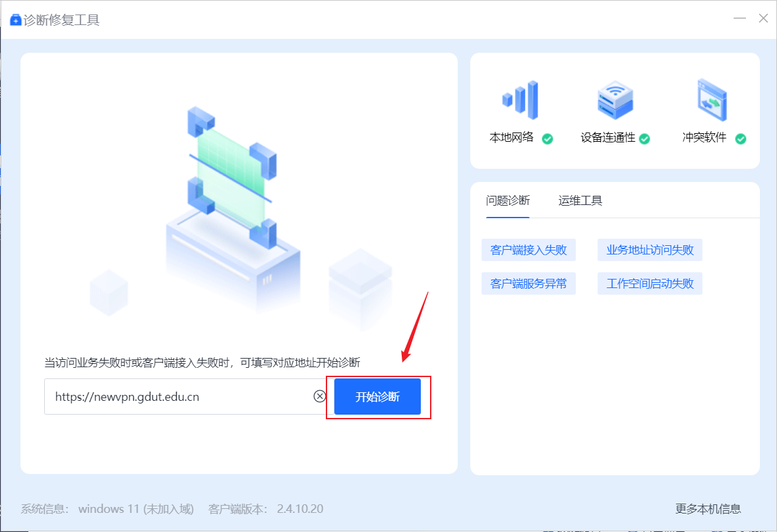Choose 工作空间启动失败 diagnosis option
The image size is (777, 532).
coord(650,283)
